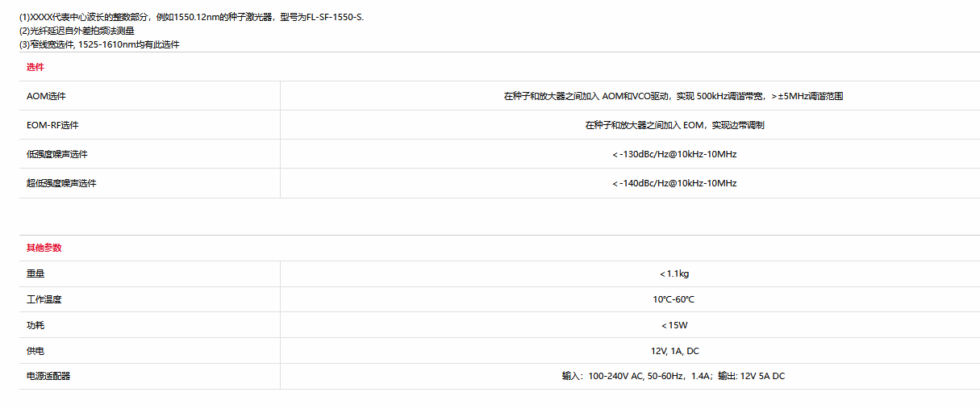Click the red 选件 section header

[x=35, y=67]
